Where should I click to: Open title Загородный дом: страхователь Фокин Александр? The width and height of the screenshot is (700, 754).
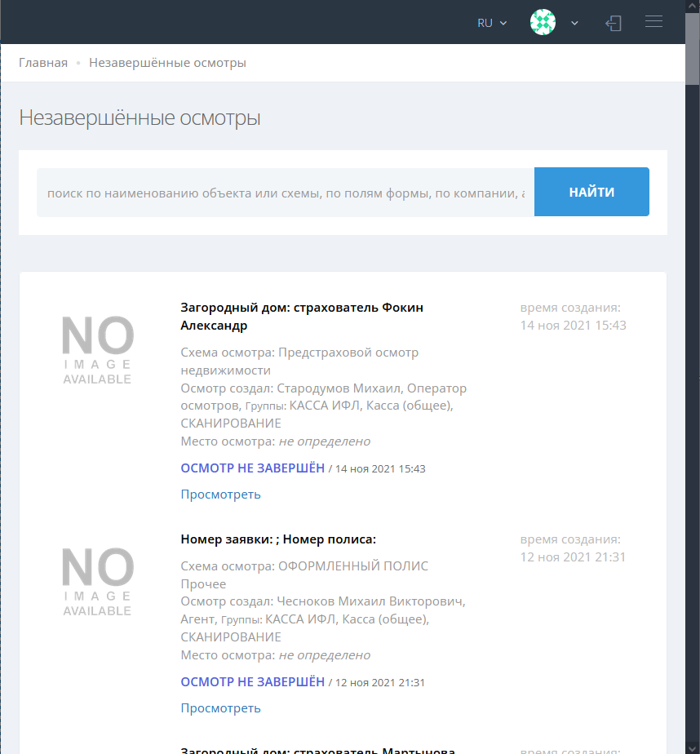pyautogui.click(x=301, y=316)
